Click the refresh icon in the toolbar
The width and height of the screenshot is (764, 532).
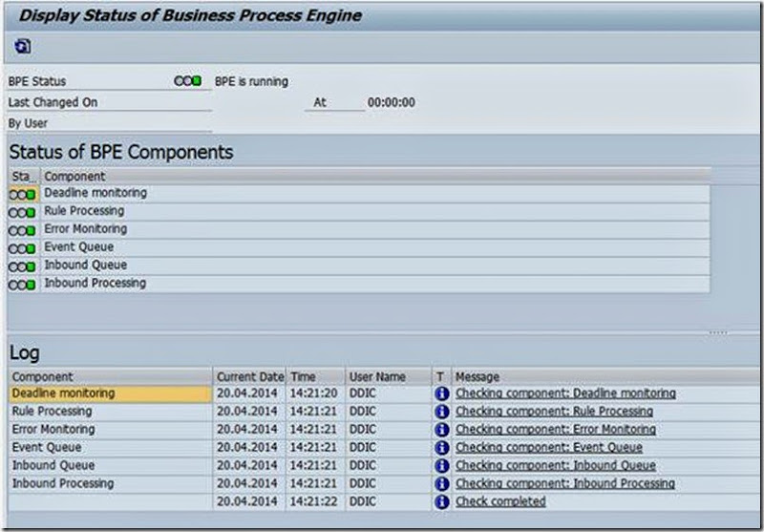pyautogui.click(x=23, y=46)
